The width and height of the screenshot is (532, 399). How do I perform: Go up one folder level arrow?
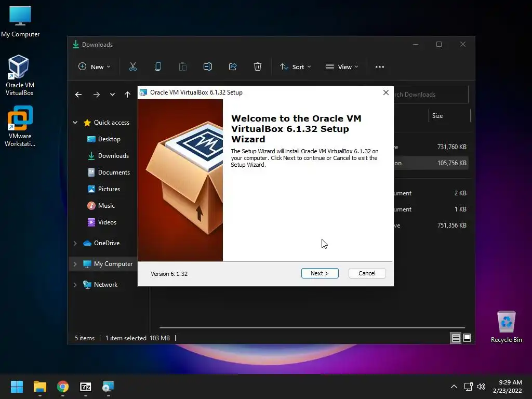[x=127, y=95]
